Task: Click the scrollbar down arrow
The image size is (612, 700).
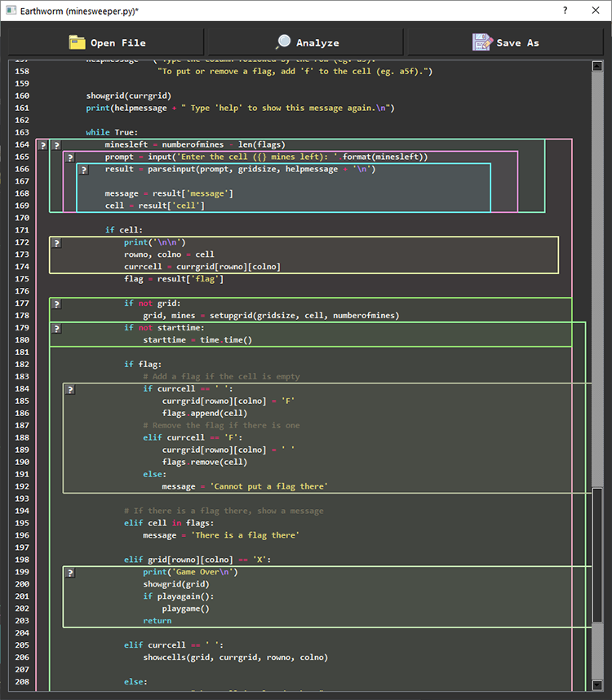Action: click(x=597, y=684)
